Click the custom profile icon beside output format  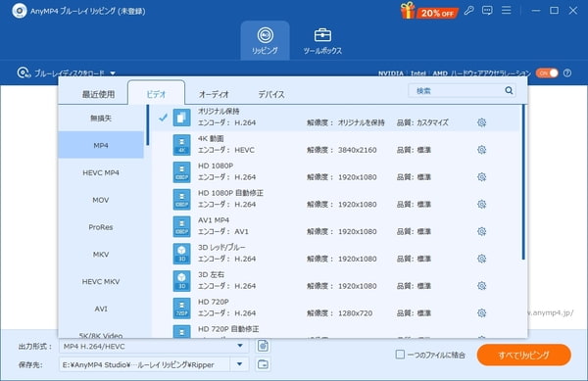pyautogui.click(x=263, y=346)
